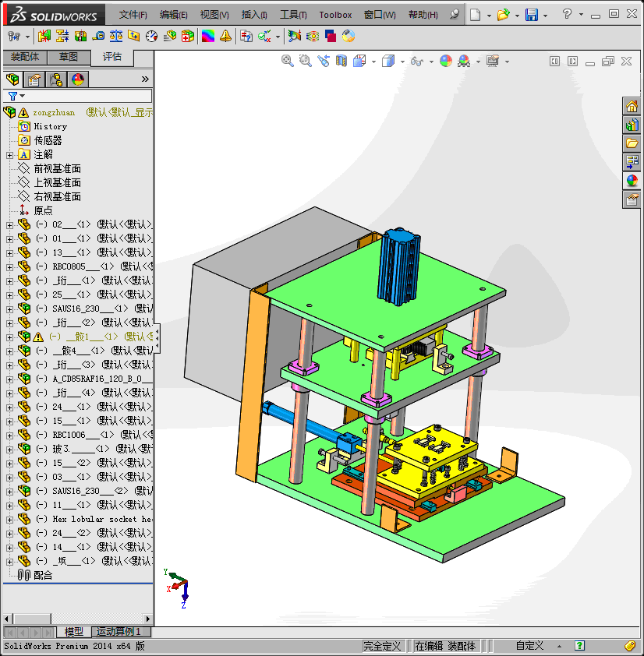Open the Toolbox menu
644x656 pixels.
pyautogui.click(x=335, y=15)
